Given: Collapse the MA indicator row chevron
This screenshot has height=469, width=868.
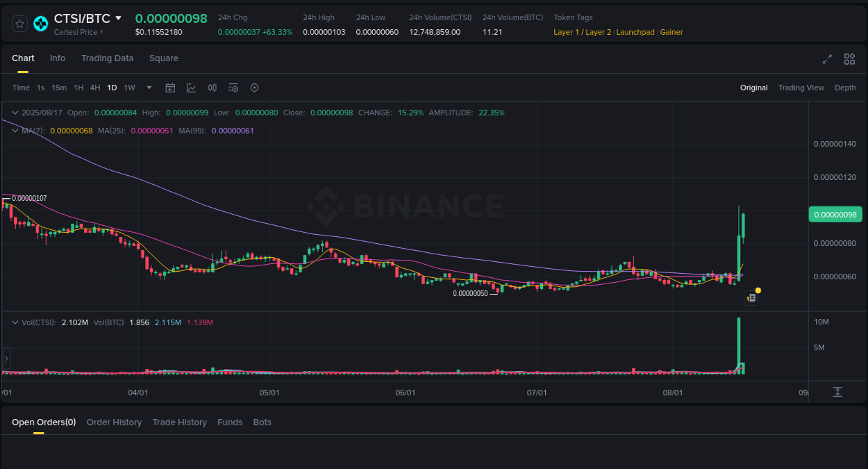Looking at the screenshot, I should point(14,130).
